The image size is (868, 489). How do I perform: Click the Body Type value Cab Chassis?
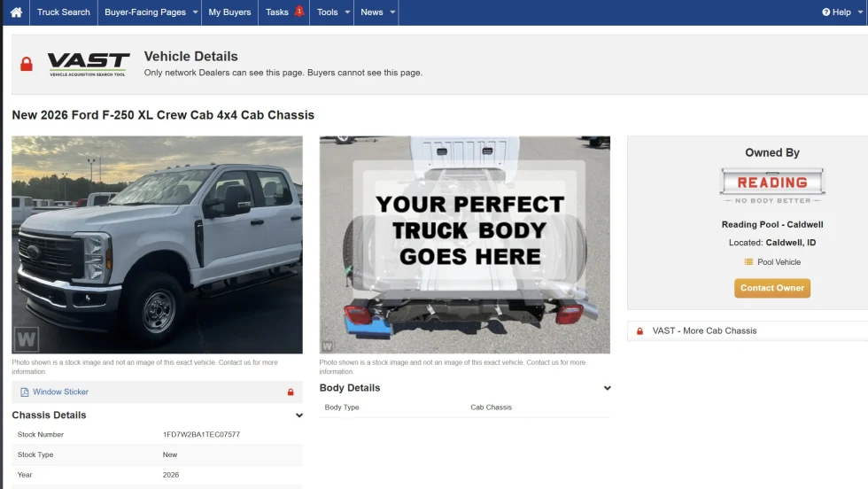(x=491, y=407)
